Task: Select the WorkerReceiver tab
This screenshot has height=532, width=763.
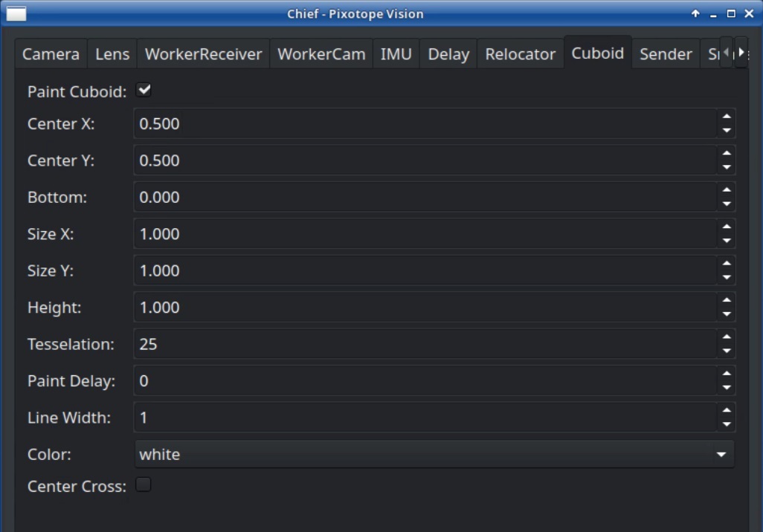Action: pyautogui.click(x=203, y=54)
